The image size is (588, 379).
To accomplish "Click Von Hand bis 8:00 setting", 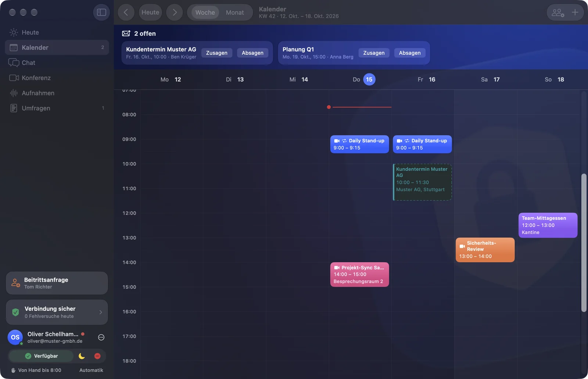I will 36,370.
